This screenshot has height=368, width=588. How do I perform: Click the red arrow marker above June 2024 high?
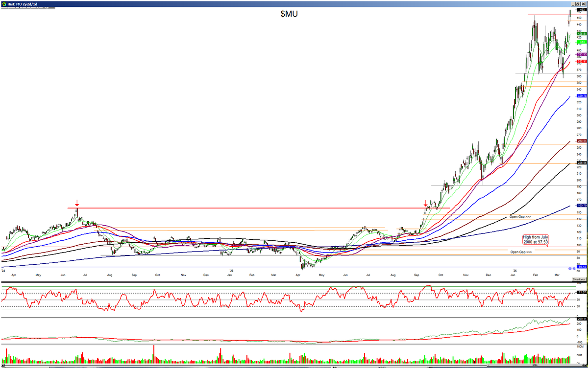[76, 202]
